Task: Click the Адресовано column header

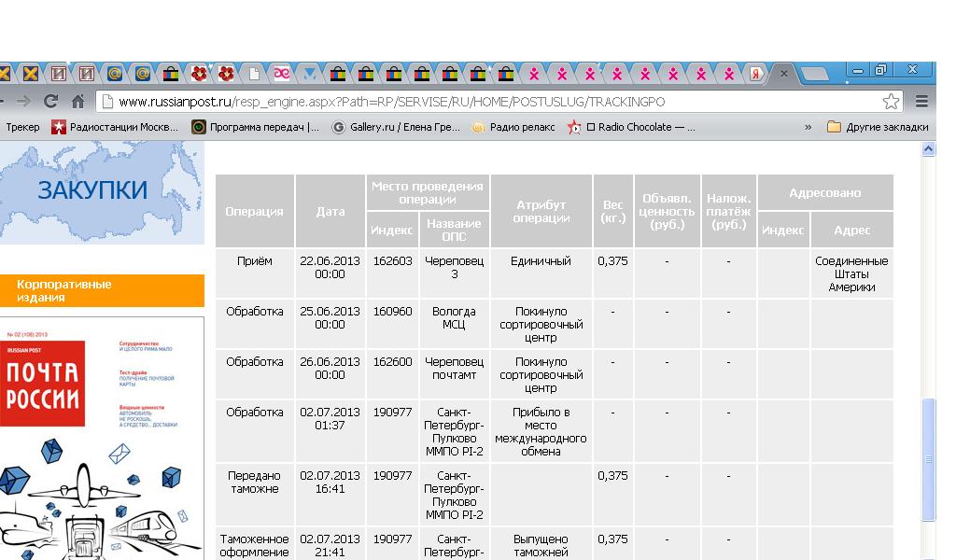Action: click(x=825, y=192)
